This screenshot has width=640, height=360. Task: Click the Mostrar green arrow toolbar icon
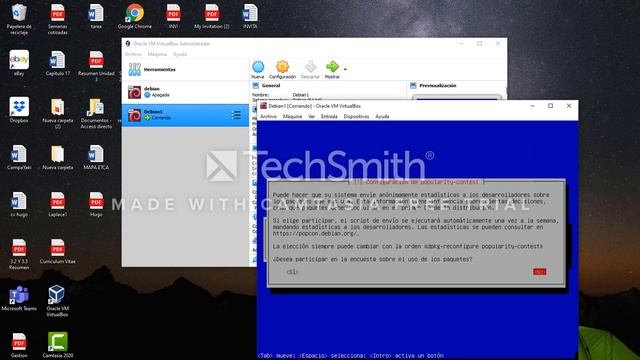[332, 69]
